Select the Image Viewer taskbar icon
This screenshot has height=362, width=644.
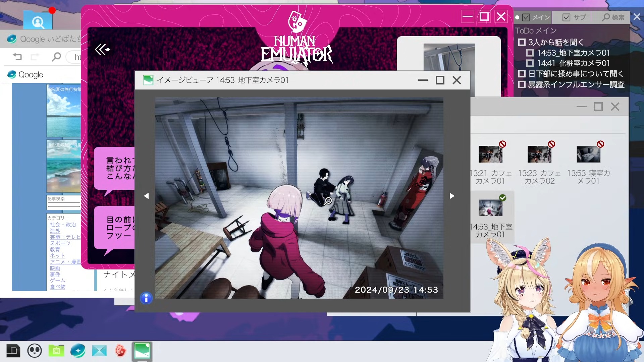point(142,351)
